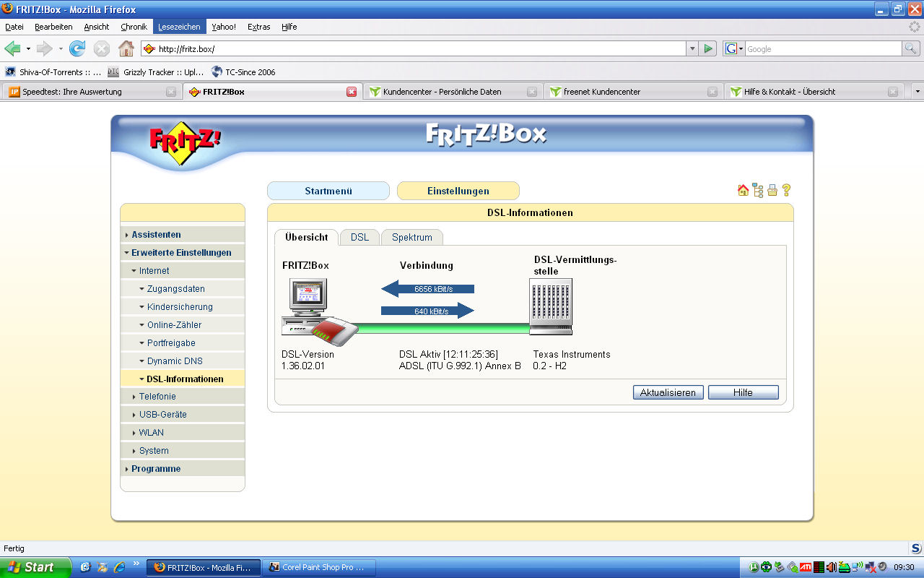This screenshot has width=924, height=578.
Task: Expand the WLAN menu entry
Action: click(x=151, y=433)
